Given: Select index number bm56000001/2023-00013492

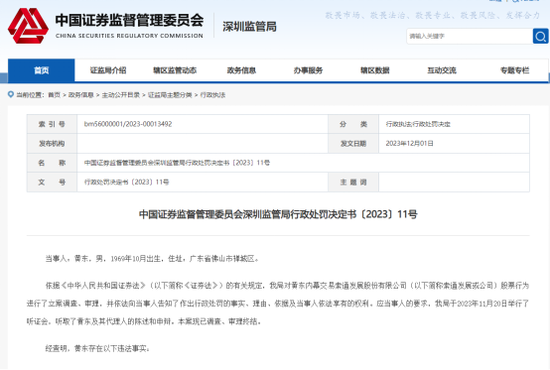Looking at the screenshot, I should tap(128, 124).
